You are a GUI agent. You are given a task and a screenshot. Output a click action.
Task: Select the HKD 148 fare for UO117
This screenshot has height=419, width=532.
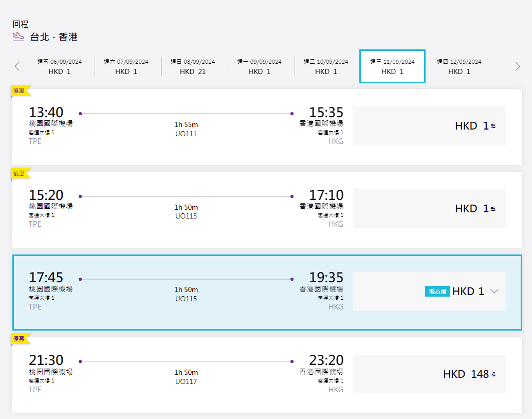[x=429, y=374]
